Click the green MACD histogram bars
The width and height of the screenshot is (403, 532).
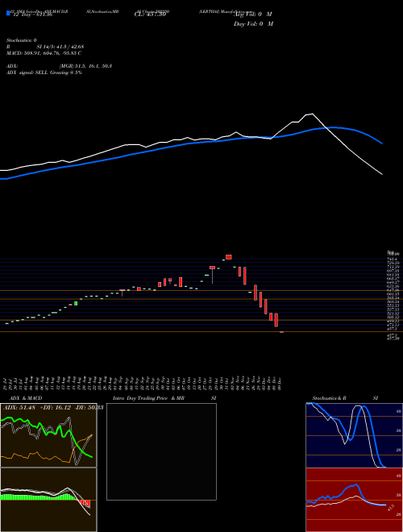(x=37, y=497)
